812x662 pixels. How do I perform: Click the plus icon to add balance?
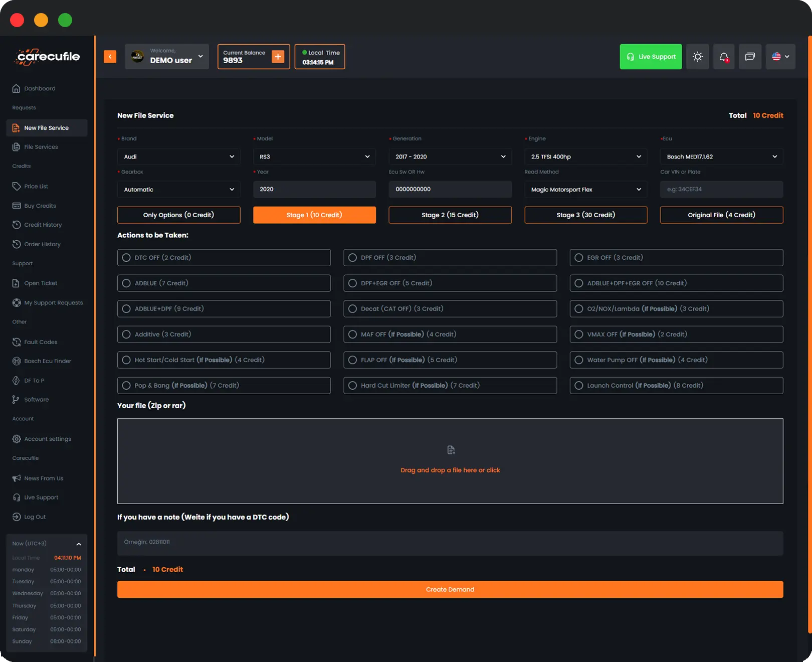pos(278,57)
